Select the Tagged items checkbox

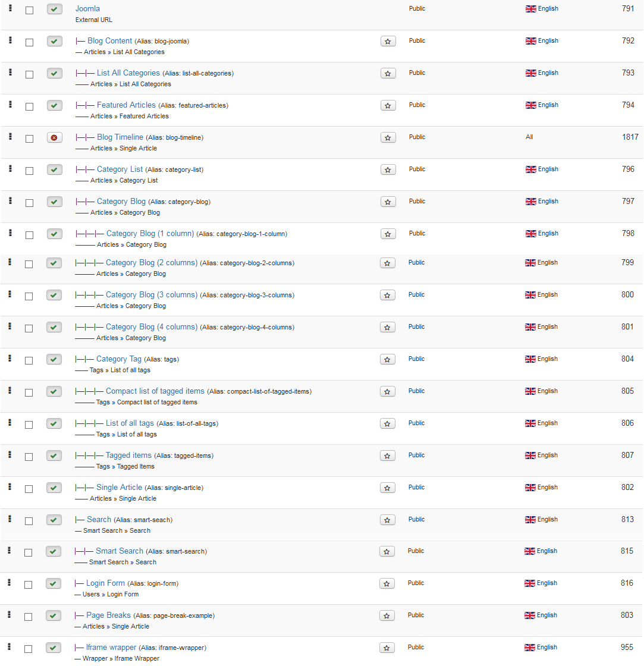click(29, 457)
